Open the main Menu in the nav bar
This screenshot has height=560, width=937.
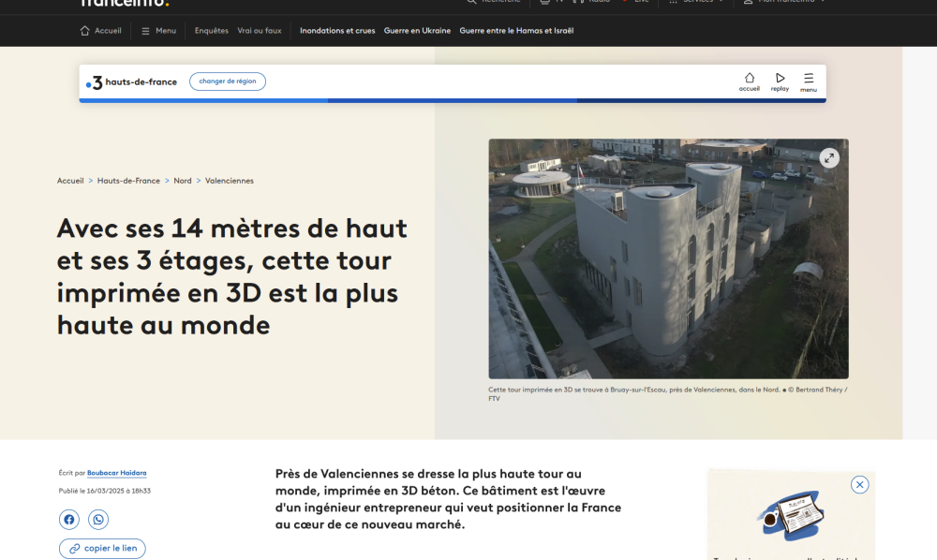tap(159, 31)
